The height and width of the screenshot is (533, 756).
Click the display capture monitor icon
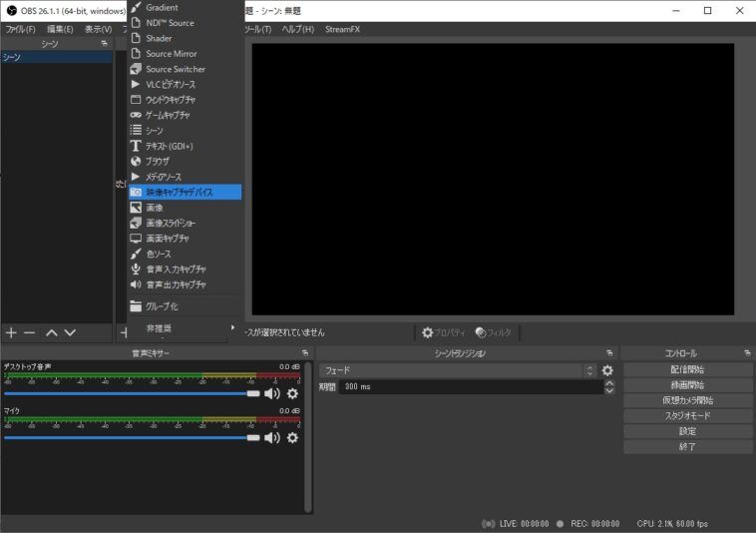(x=136, y=239)
